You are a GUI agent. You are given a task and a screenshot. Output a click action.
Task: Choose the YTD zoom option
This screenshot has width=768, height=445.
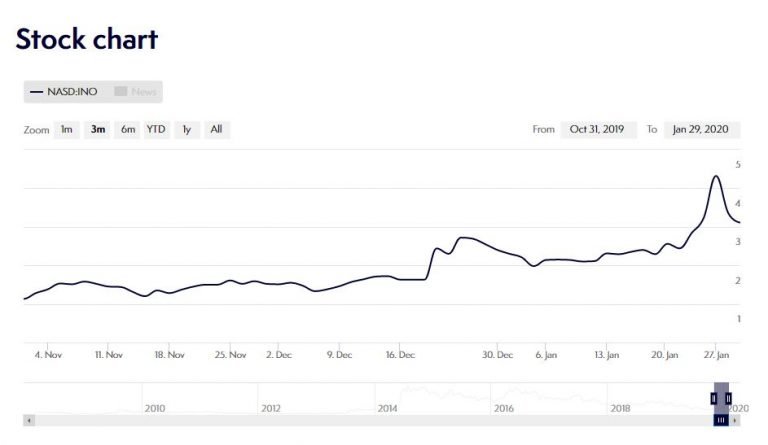(x=156, y=129)
